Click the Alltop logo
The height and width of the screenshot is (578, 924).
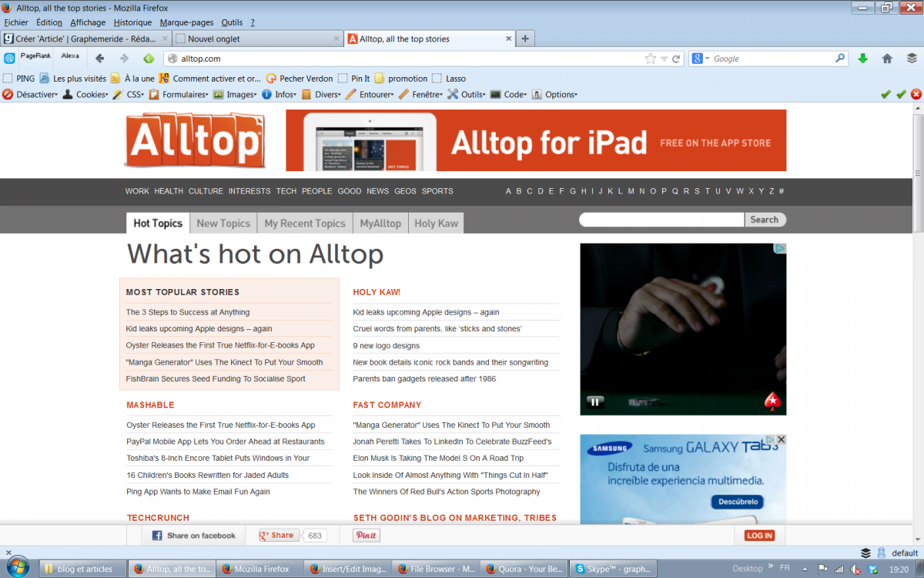click(194, 140)
